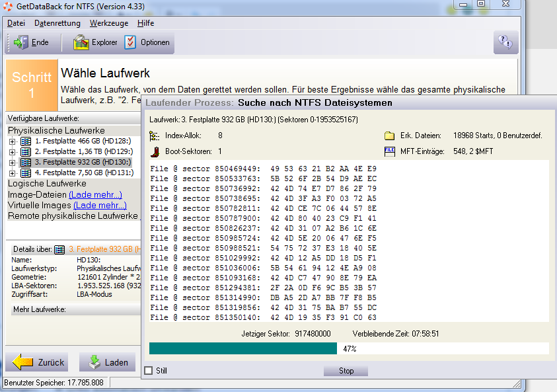Click the green Laden download icon

94,362
